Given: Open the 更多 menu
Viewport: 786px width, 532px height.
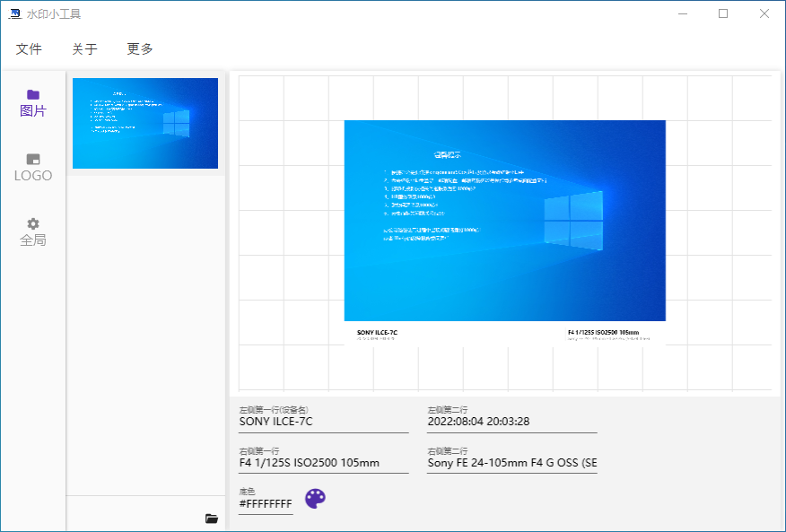Looking at the screenshot, I should pos(139,48).
